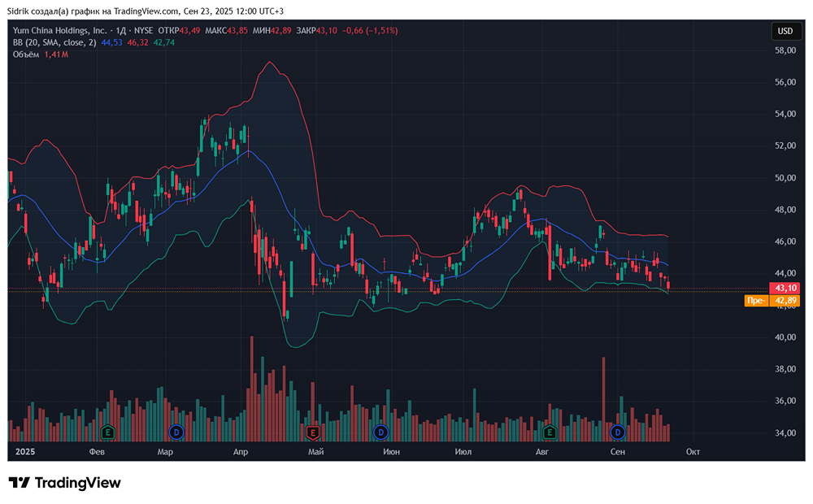Click the 46,00 price axis label
The height and width of the screenshot is (504, 813).
(x=785, y=241)
